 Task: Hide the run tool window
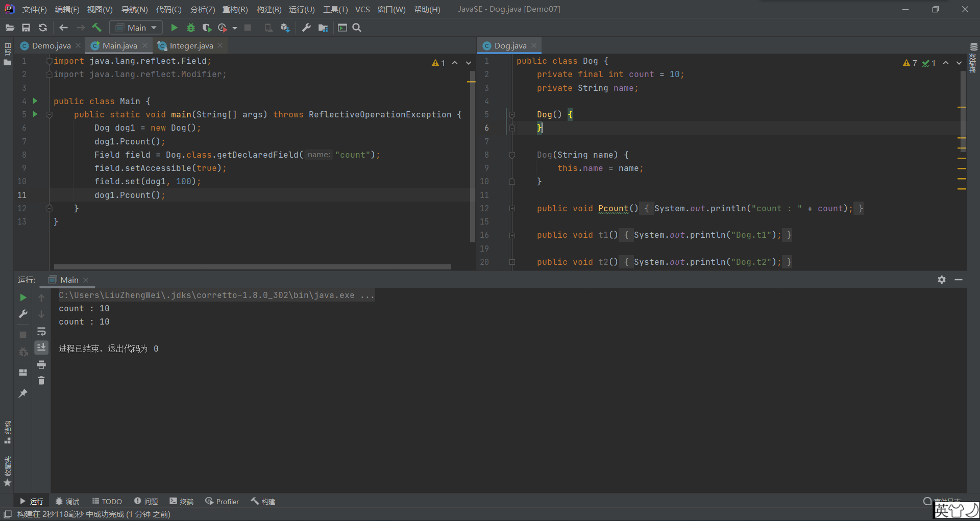tap(959, 280)
